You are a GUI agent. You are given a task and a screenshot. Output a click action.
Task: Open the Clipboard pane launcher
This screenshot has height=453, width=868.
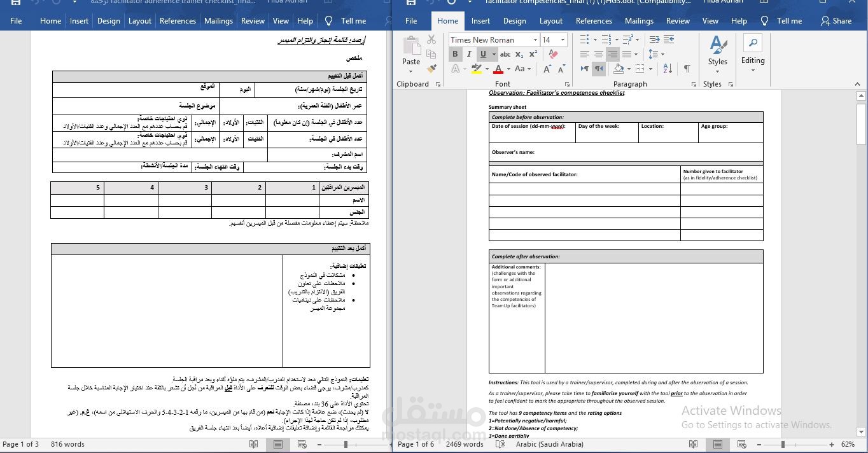tap(438, 84)
